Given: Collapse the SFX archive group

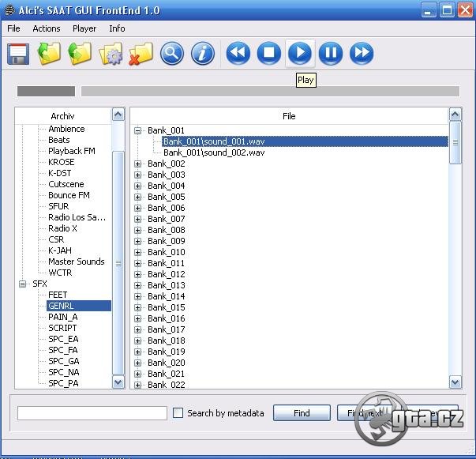Looking at the screenshot, I should 23,284.
